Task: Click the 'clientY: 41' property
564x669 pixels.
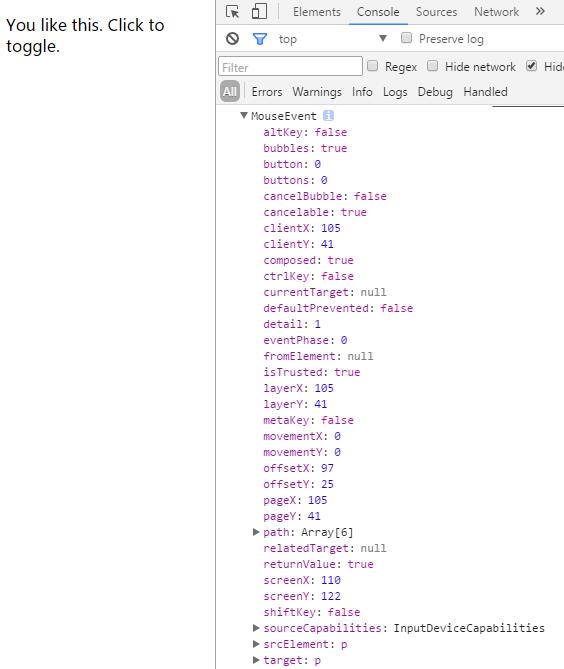Action: (298, 244)
